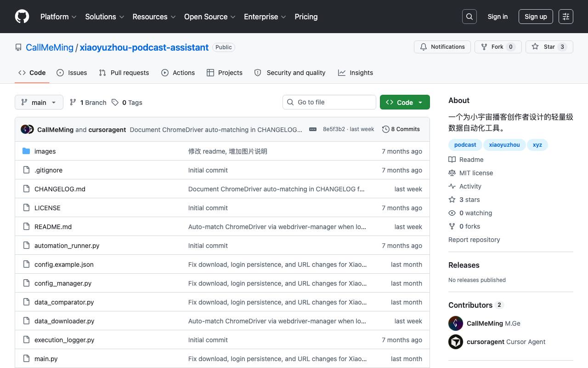This screenshot has height=368, width=588.
Task: View the 8 Commits history
Action: pos(401,129)
